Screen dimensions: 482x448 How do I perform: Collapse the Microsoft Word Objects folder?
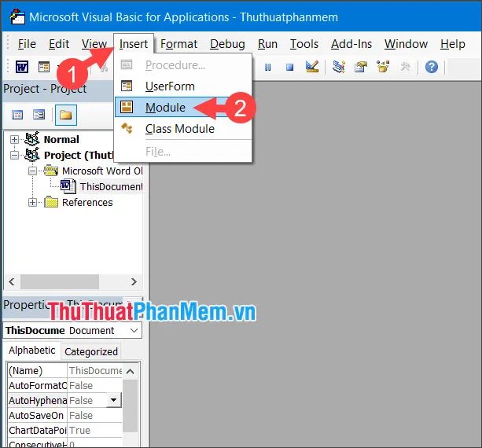[32, 171]
